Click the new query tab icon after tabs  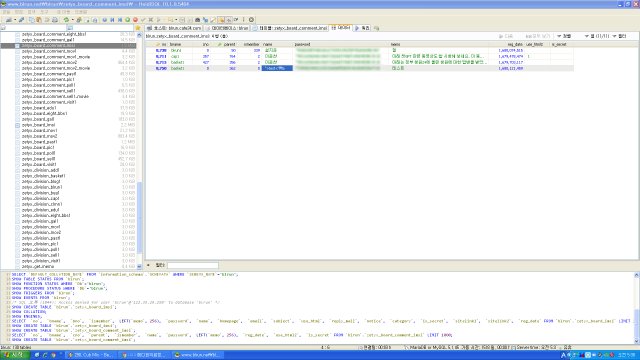pyautogui.click(x=376, y=28)
